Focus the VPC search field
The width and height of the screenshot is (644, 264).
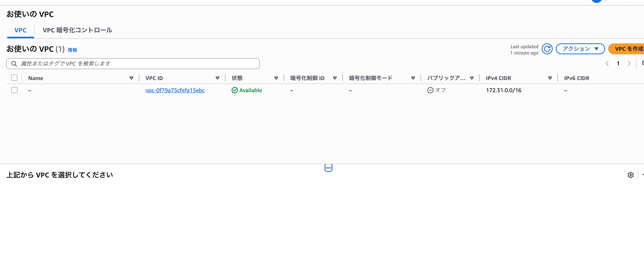point(133,64)
